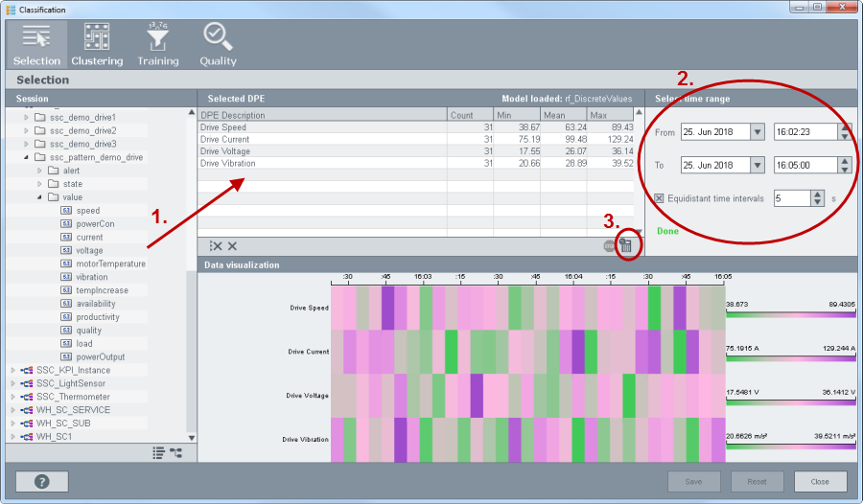
Task: Expand the ssc_demo_drive1 folder
Action: tap(26, 117)
